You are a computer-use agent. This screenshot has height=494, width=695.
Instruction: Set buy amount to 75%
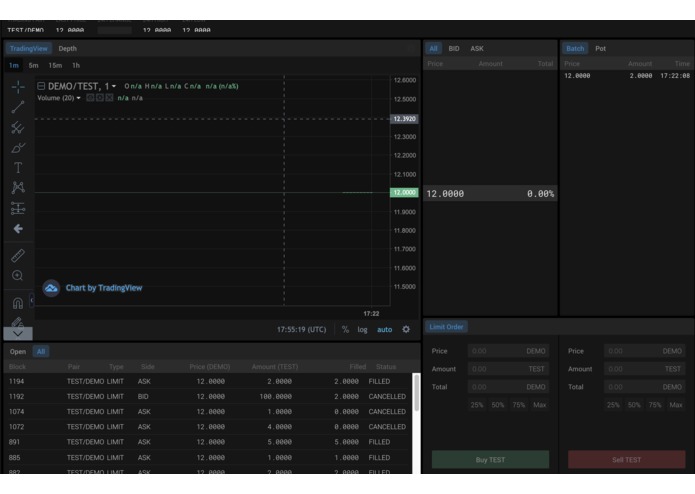tap(519, 405)
